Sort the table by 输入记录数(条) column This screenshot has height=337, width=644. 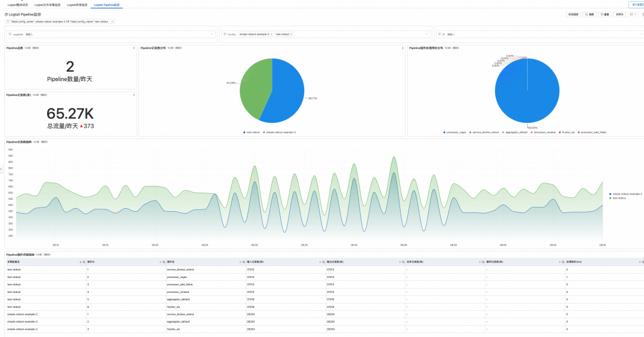pyautogui.click(x=320, y=262)
